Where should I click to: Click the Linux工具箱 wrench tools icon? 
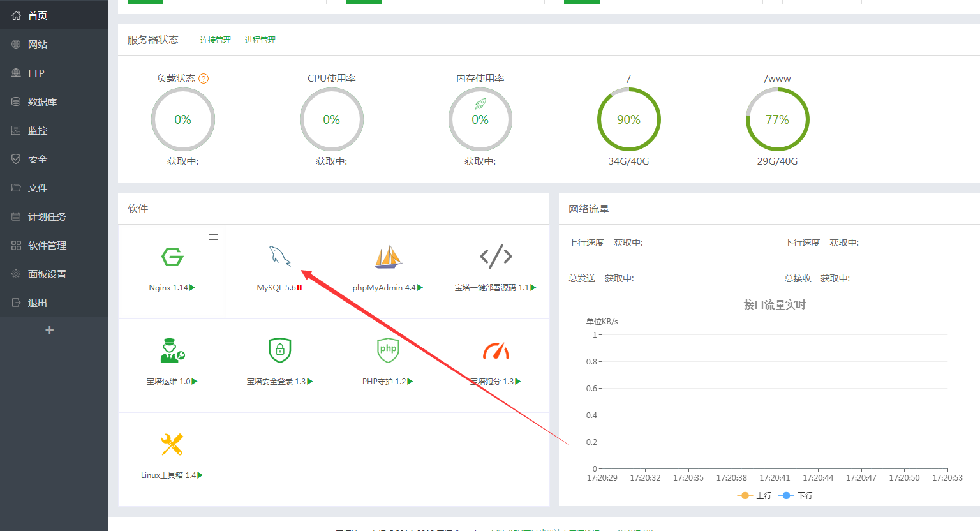tap(172, 444)
